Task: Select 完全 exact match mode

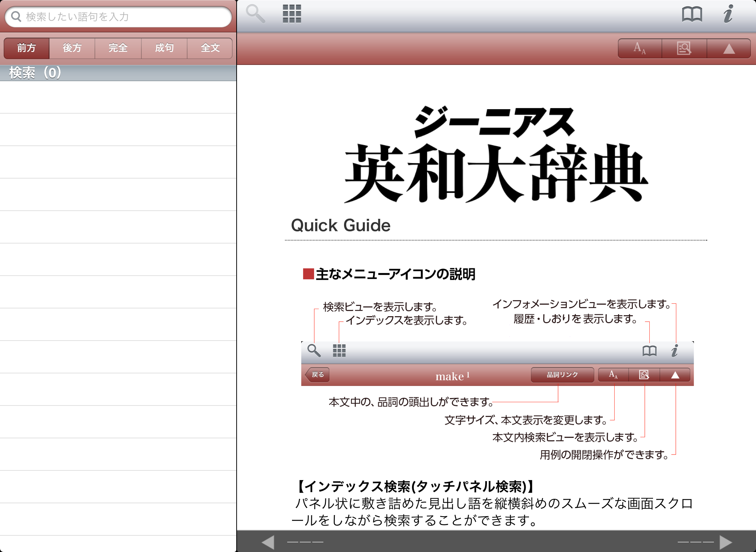Action: point(118,48)
